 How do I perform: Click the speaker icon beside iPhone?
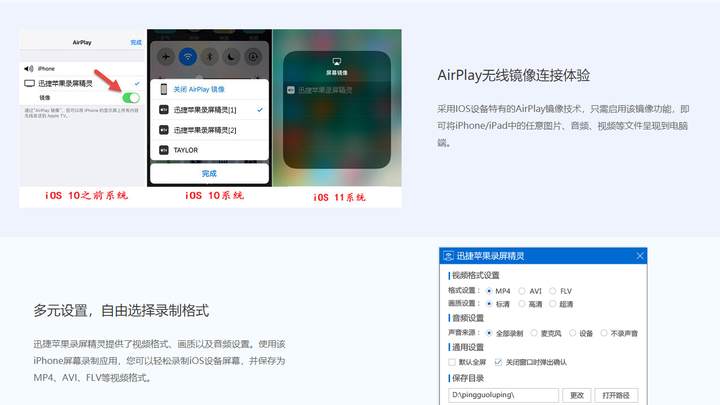pyautogui.click(x=28, y=68)
